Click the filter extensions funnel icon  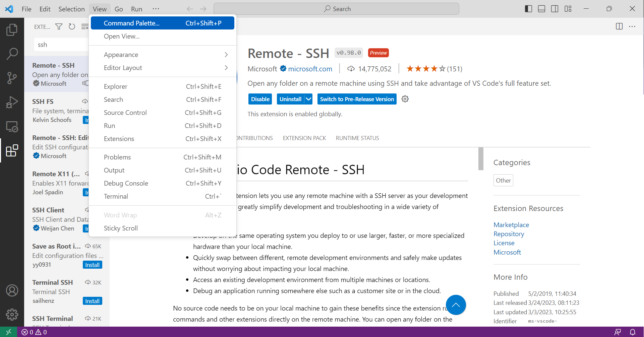(59, 26)
